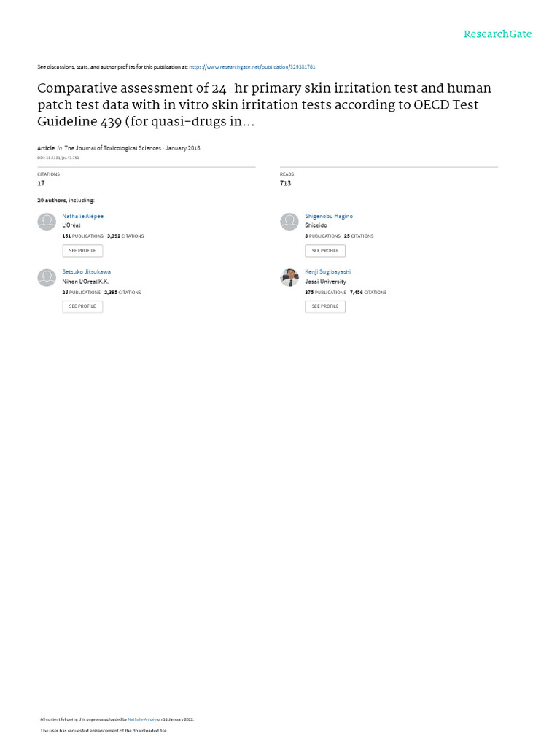Click Nathalie Alépée's profile avatar

[x=47, y=222]
